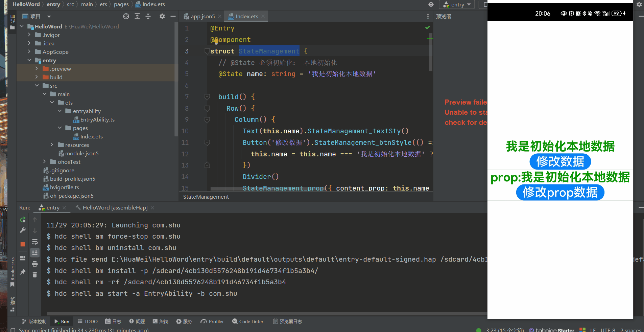Image resolution: width=644 pixels, height=332 pixels.
Task: Expand the .idea folder
Action: click(29, 43)
